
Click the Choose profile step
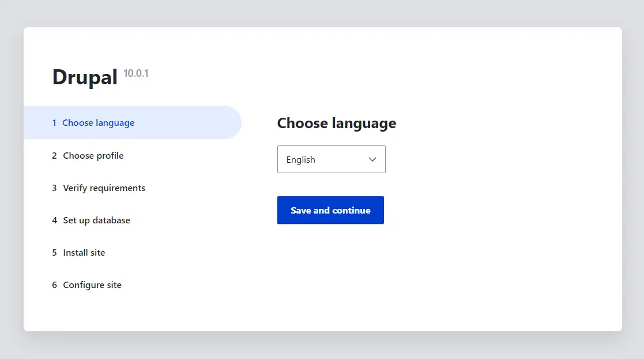93,155
